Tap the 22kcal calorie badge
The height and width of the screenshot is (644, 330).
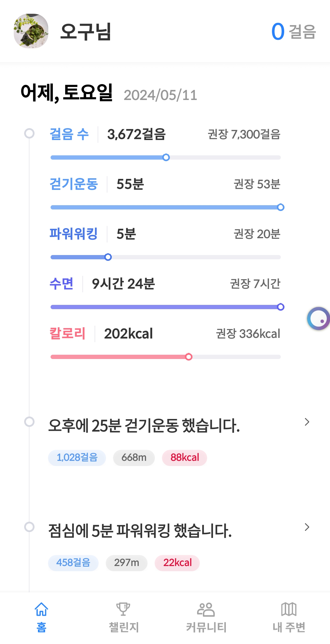pyautogui.click(x=177, y=563)
